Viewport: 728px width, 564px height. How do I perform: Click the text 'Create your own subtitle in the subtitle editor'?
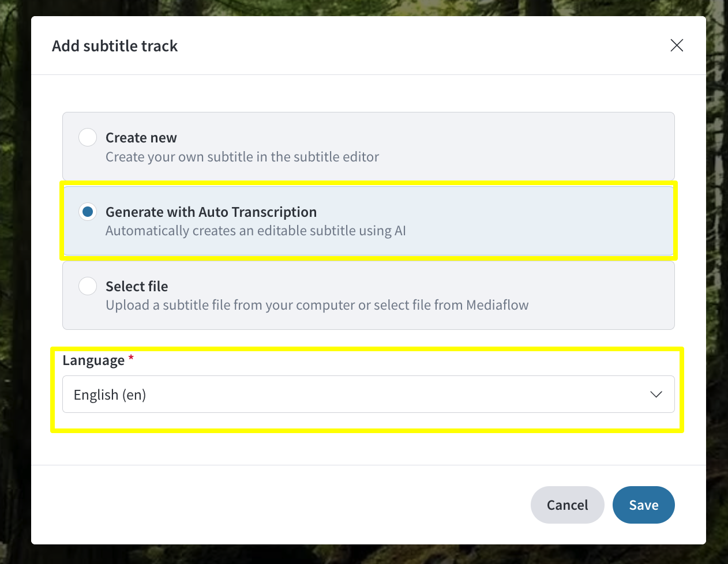click(242, 157)
